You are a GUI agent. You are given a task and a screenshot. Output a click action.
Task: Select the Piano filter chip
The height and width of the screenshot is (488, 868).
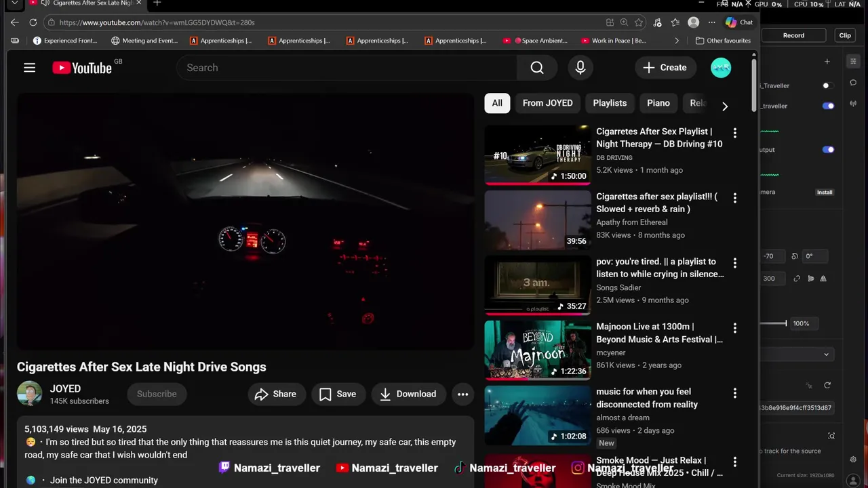(658, 103)
